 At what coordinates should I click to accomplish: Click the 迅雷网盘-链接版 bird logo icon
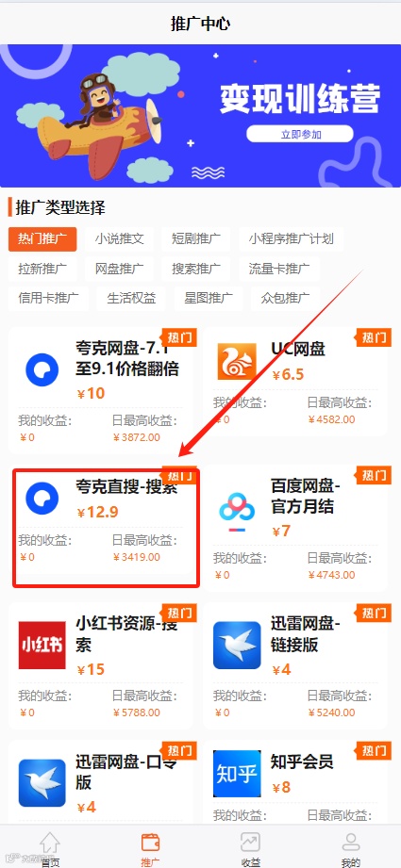pyautogui.click(x=237, y=645)
